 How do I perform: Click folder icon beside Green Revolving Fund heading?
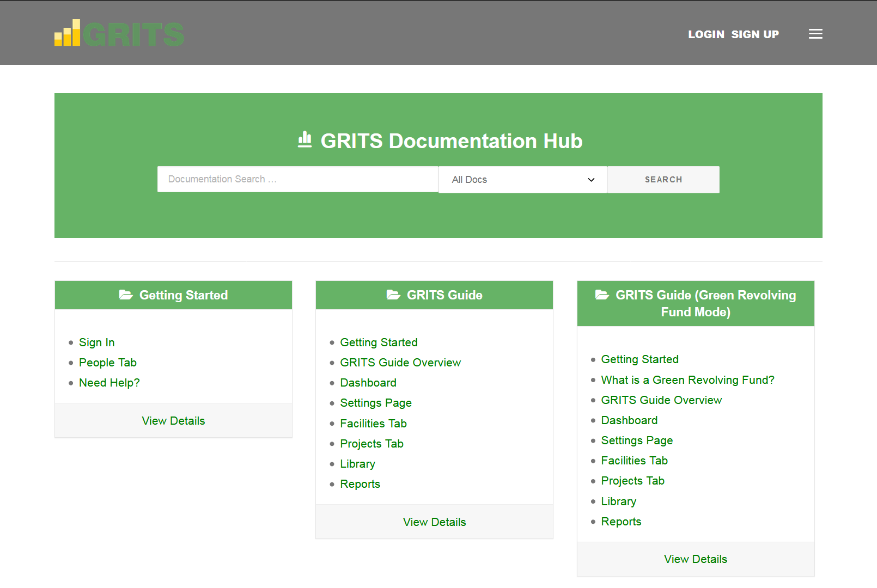pyautogui.click(x=602, y=295)
